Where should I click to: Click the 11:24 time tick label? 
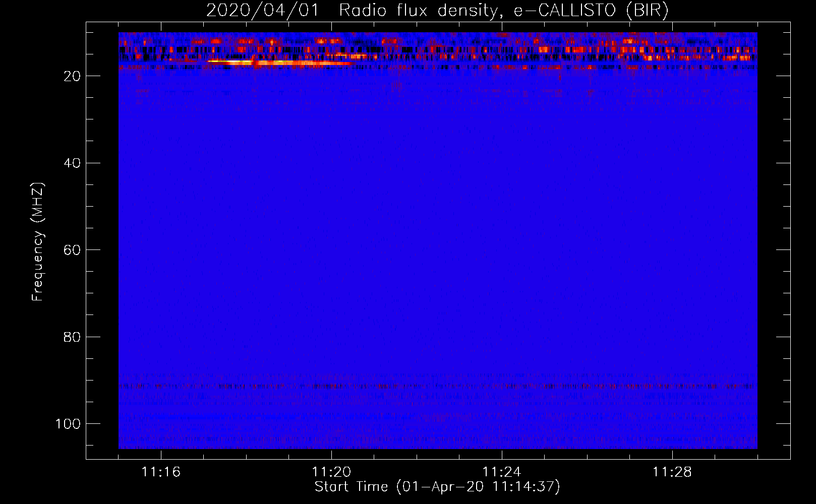coord(502,472)
